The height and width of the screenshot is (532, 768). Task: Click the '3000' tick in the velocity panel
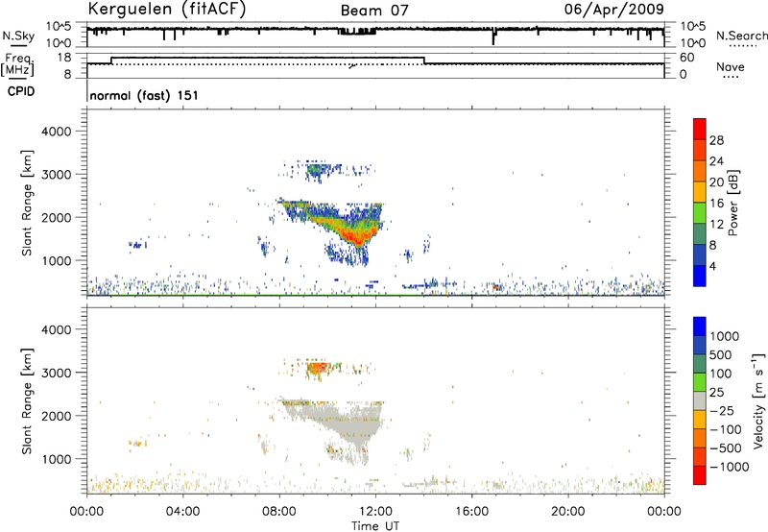tap(56, 373)
